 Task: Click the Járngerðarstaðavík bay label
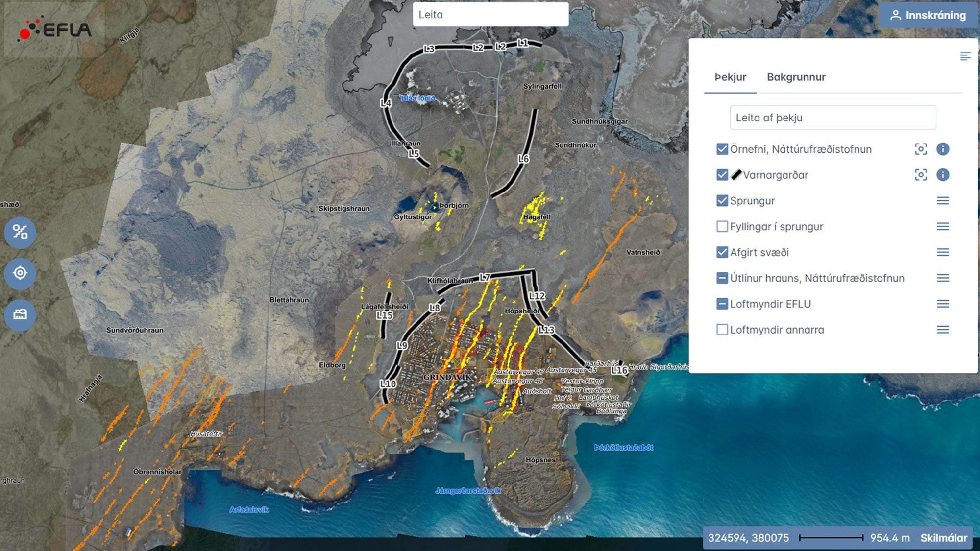pos(468,490)
